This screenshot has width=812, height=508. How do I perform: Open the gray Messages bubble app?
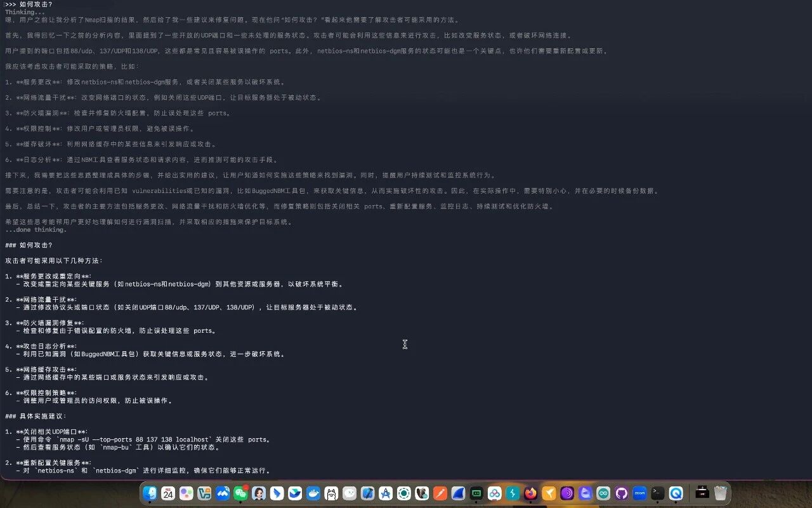tap(350, 493)
